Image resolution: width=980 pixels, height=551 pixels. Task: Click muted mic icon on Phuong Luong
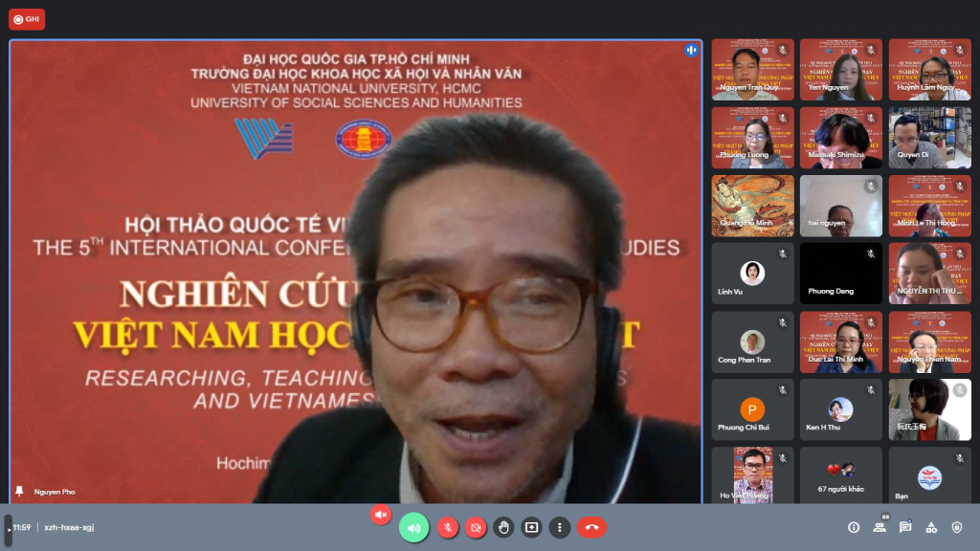point(783,118)
